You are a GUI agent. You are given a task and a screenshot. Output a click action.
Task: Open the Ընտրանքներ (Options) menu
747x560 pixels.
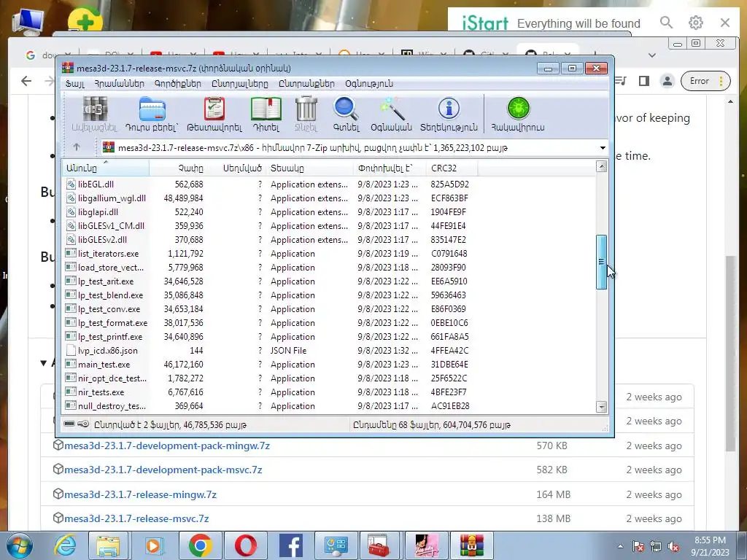(306, 84)
